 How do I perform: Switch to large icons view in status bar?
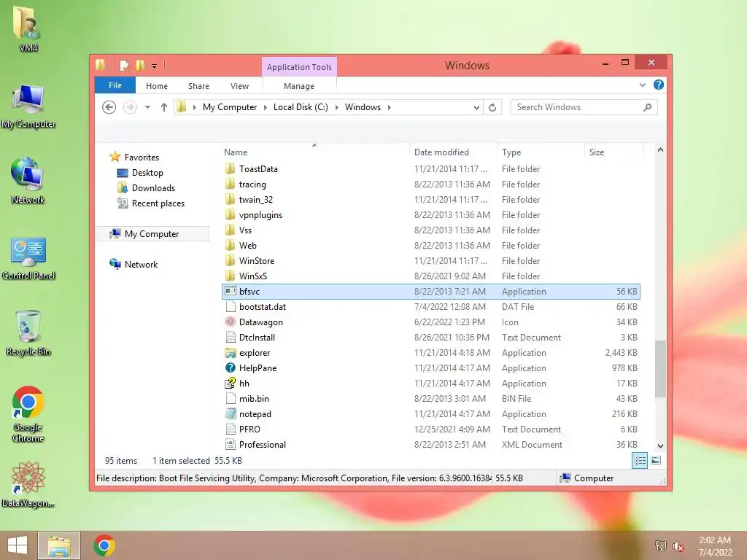click(x=656, y=461)
